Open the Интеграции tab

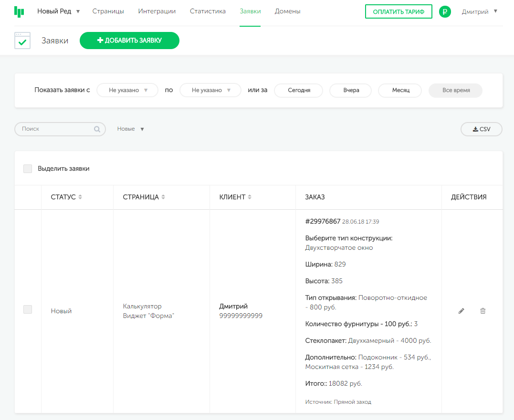(157, 11)
